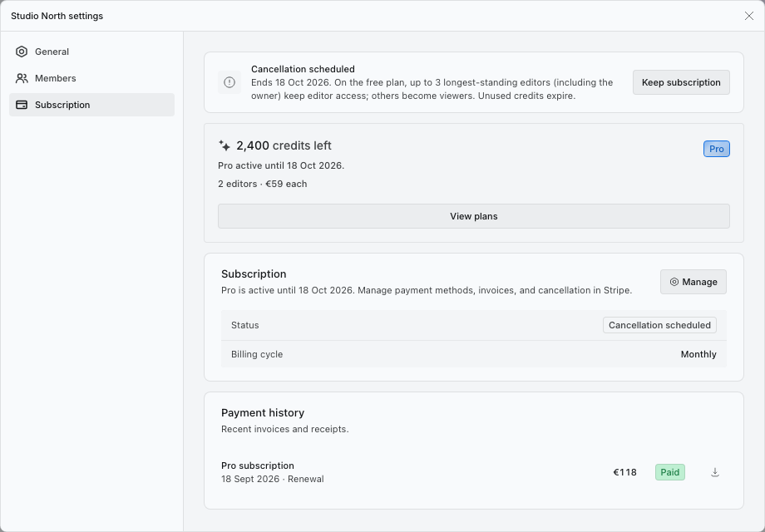Download the Pro subscription invoice
The image size is (765, 532).
(715, 472)
